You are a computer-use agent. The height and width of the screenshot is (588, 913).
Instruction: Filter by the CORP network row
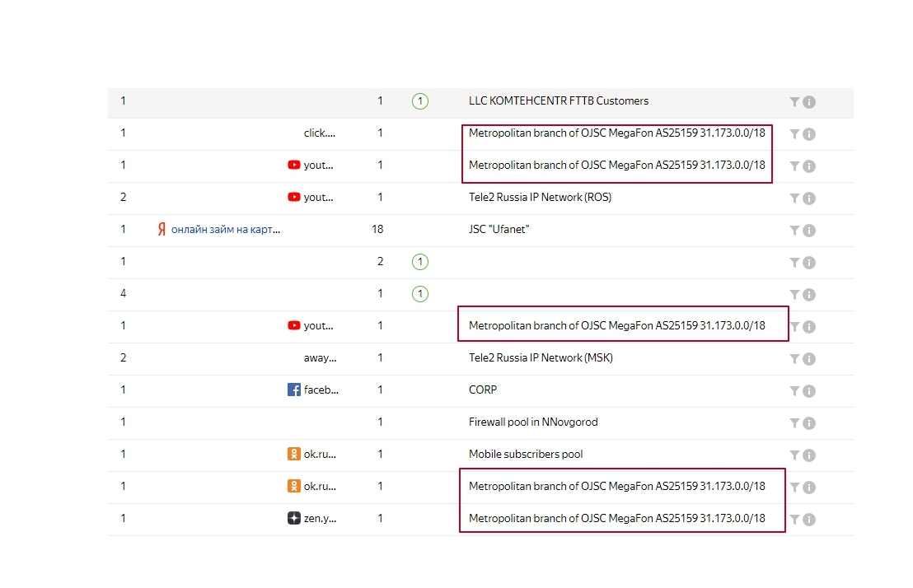point(794,391)
